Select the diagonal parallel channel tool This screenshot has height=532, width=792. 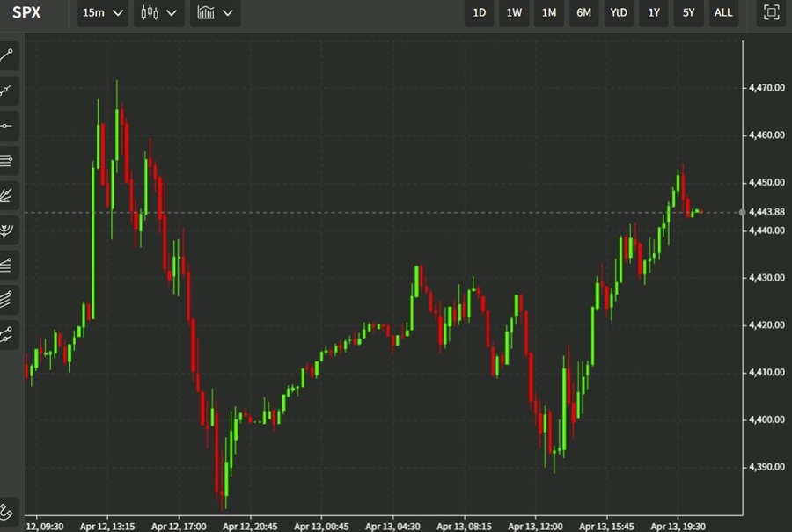tap(7, 300)
